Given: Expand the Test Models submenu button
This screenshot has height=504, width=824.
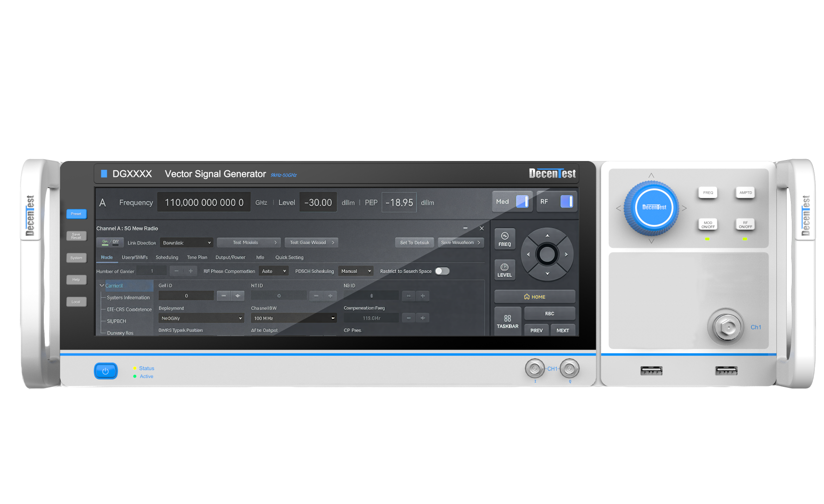Looking at the screenshot, I should click(x=249, y=243).
